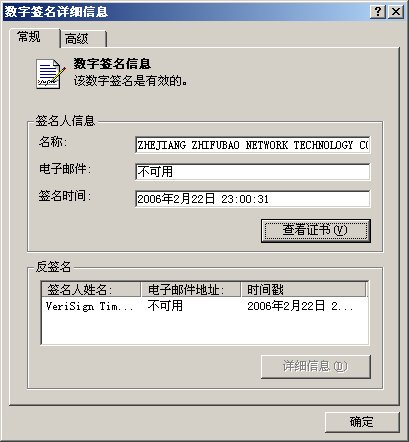Click the 名称 field with ZHEJIANG ZHIFUBAO

(x=253, y=145)
